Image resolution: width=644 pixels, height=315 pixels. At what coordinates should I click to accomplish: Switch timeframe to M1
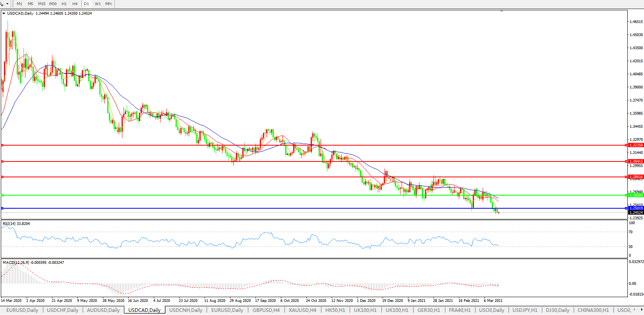tap(19, 4)
